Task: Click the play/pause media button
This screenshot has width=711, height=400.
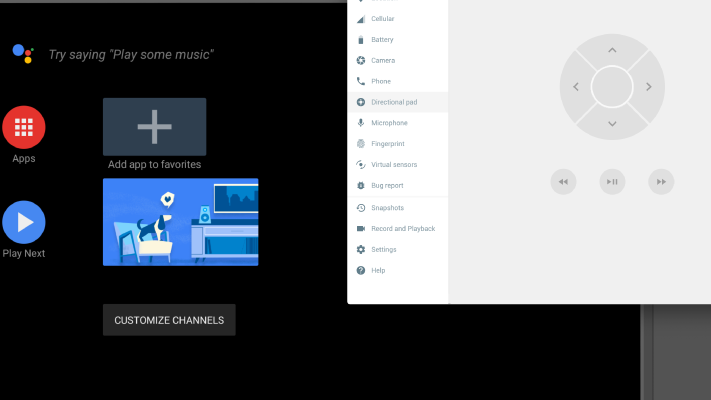Action: (612, 182)
